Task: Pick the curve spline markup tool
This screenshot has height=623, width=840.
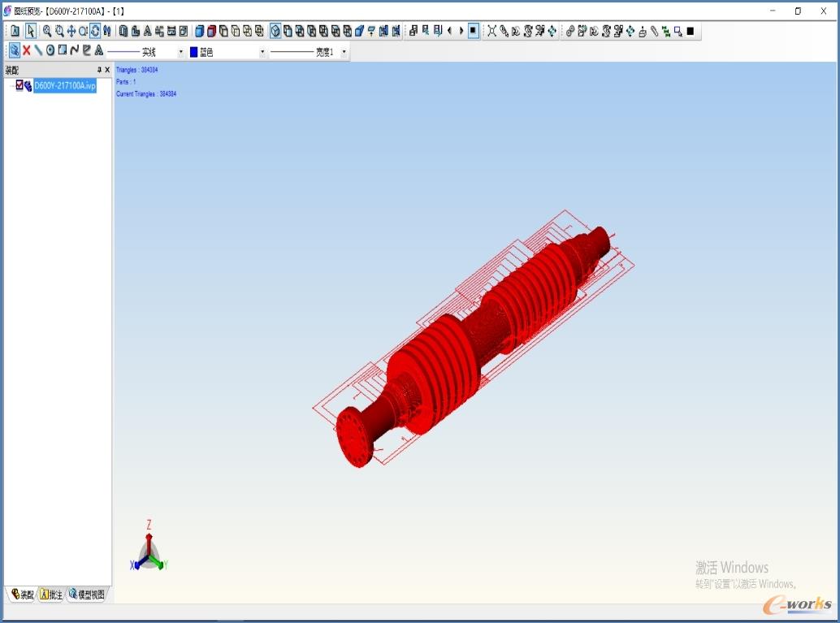Action: pos(75,50)
